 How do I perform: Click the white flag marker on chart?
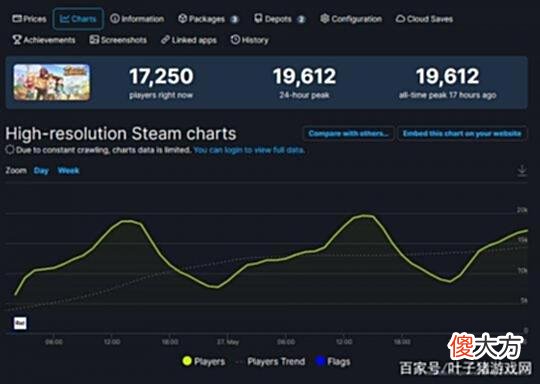pyautogui.click(x=20, y=323)
